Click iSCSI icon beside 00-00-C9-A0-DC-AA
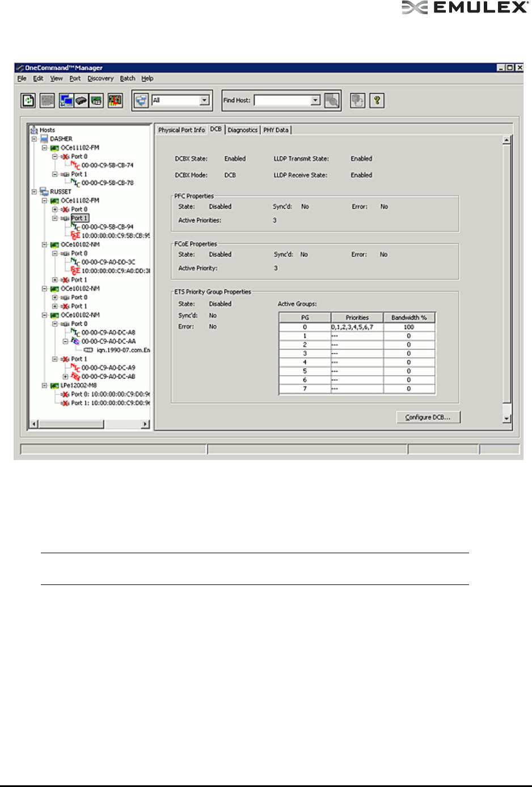532x787 pixels. [x=75, y=341]
